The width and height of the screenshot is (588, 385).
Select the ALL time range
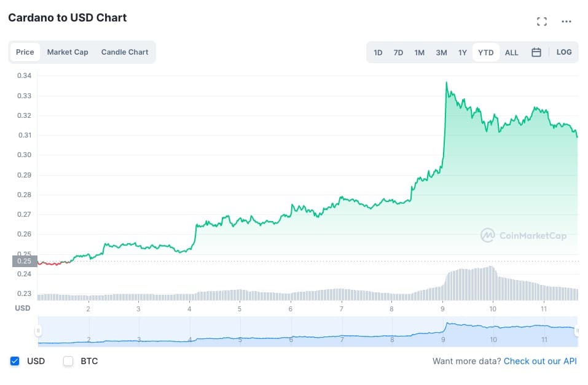click(511, 52)
